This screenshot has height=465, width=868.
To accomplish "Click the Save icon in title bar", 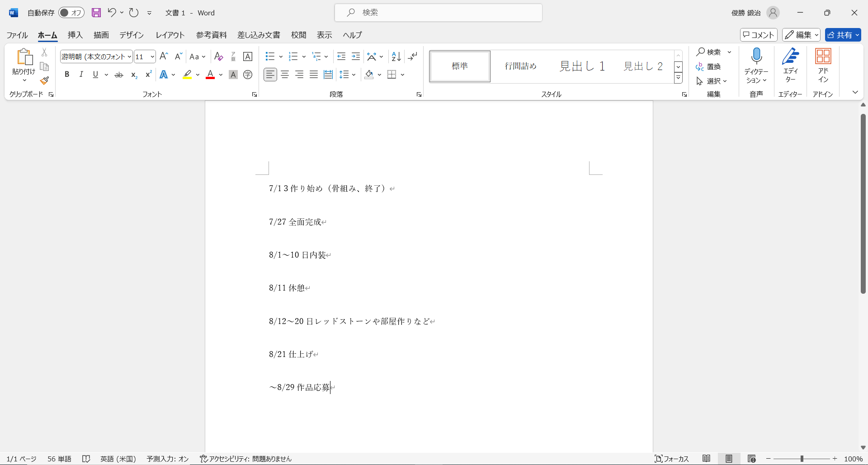I will [96, 13].
